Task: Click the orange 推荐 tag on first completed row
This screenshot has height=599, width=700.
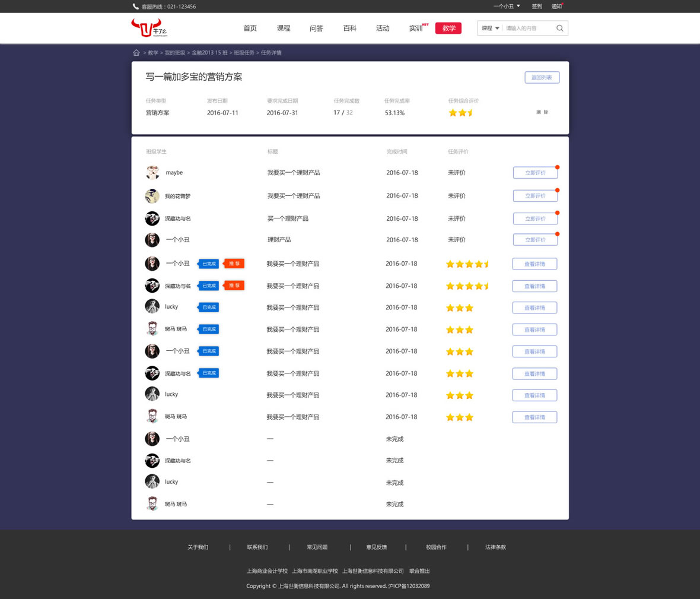Action: point(234,264)
